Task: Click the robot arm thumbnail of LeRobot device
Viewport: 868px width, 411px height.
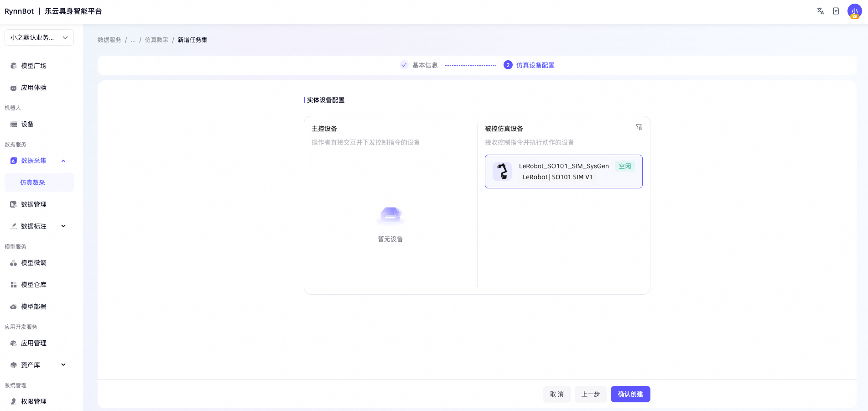Action: 502,172
